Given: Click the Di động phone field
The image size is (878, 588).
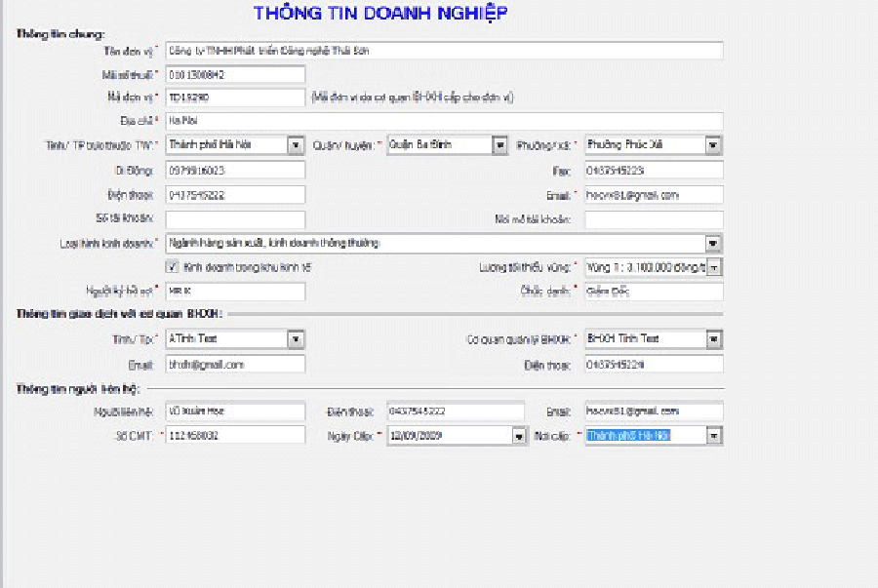Looking at the screenshot, I should pyautogui.click(x=235, y=170).
